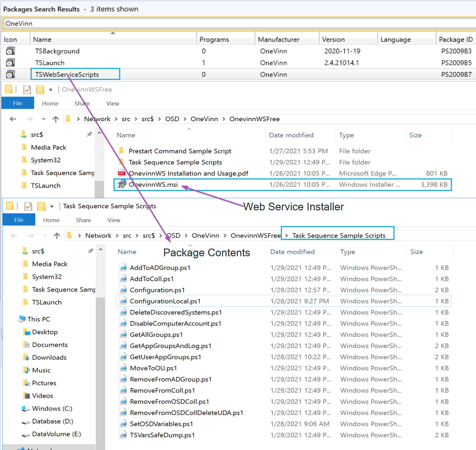Open the File tab in OnevinnWSFree window

pos(17,103)
